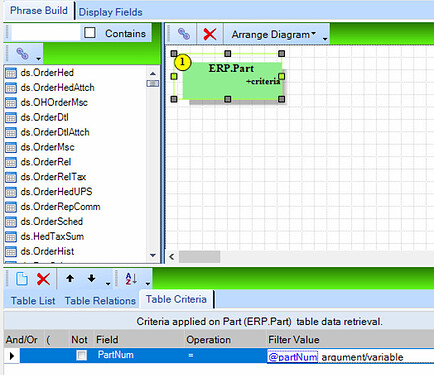Screen dimensions: 434x375
Task: Click row selector arrow of PartNum row
Action: pos(12,356)
